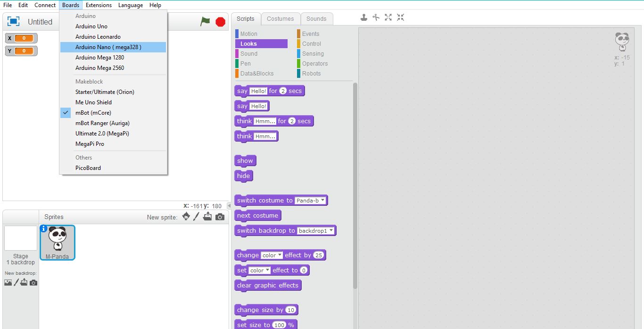Click the green flag run icon
The image size is (644, 329).
pos(205,22)
